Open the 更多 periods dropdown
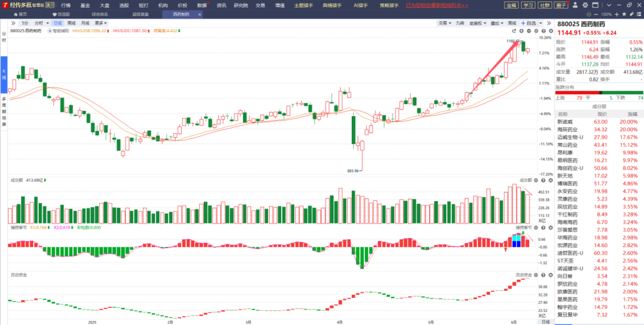644x325 pixels. (x=101, y=23)
